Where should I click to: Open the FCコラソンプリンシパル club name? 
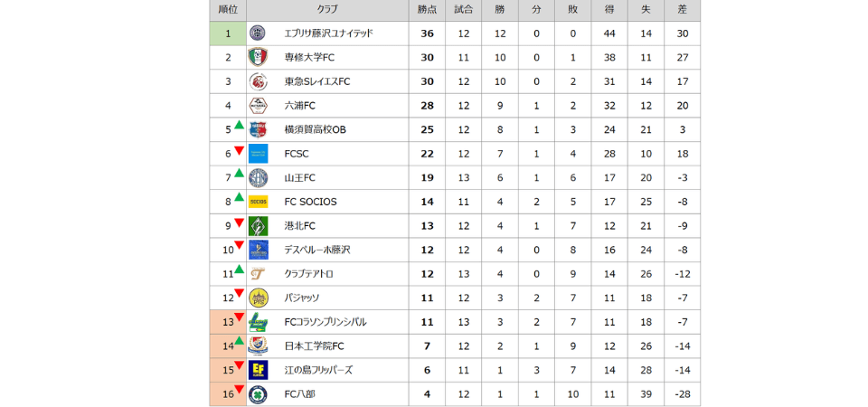[x=325, y=322]
